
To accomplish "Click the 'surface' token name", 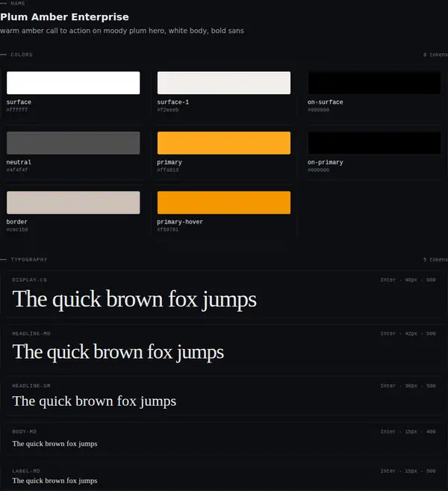I will [19, 102].
